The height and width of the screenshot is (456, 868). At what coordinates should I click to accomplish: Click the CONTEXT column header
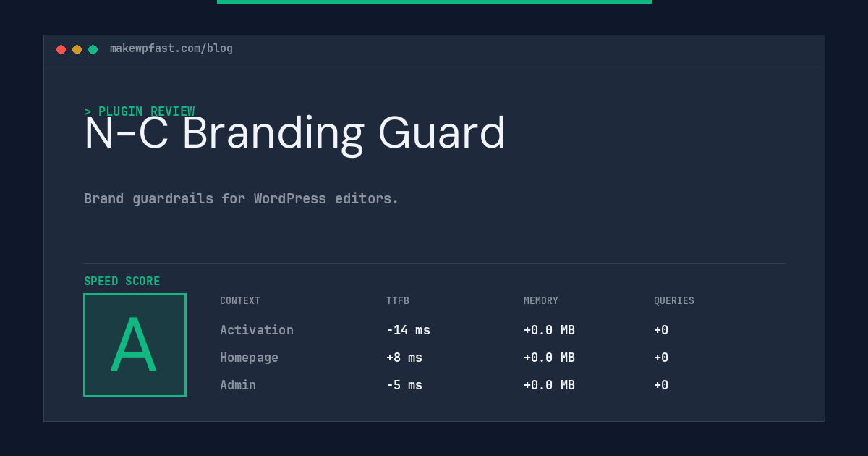pos(240,301)
